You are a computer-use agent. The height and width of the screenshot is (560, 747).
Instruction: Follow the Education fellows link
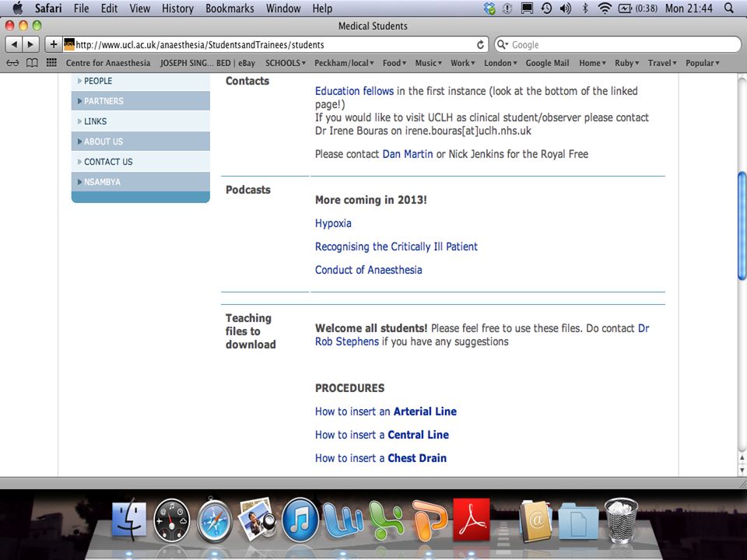click(354, 91)
